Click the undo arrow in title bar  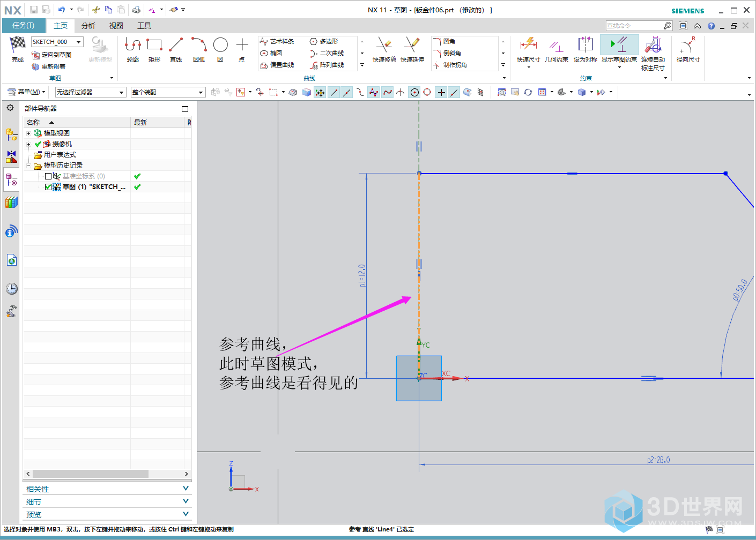pyautogui.click(x=62, y=10)
